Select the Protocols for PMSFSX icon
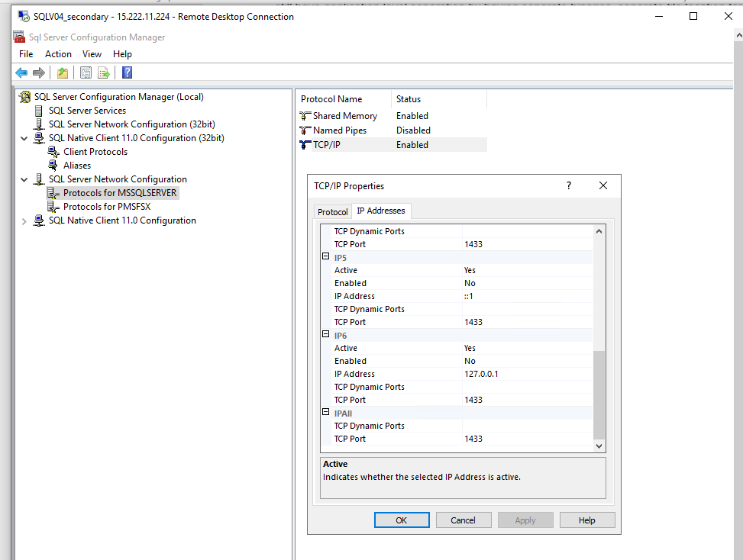 [x=50, y=206]
